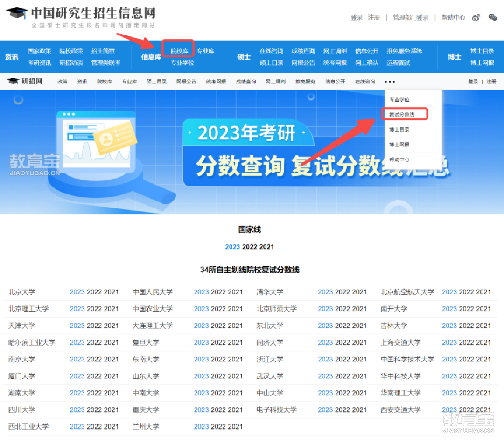The height and width of the screenshot is (444, 504).
Task: Click 信息公开 in the secondary bar
Action: tap(335, 82)
